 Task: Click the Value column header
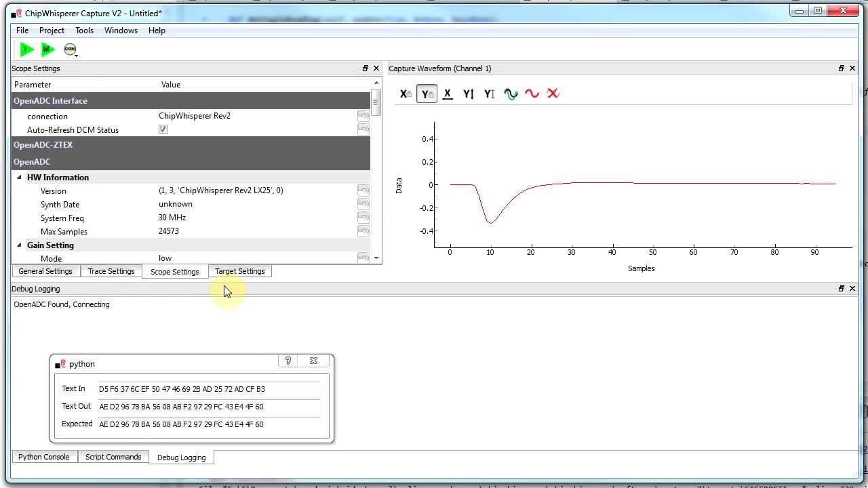[171, 85]
